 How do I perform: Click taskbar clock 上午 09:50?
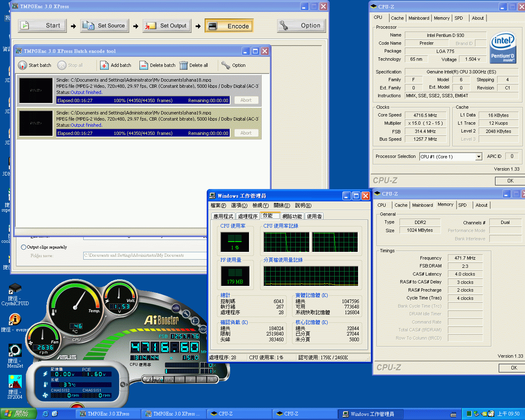(x=508, y=414)
